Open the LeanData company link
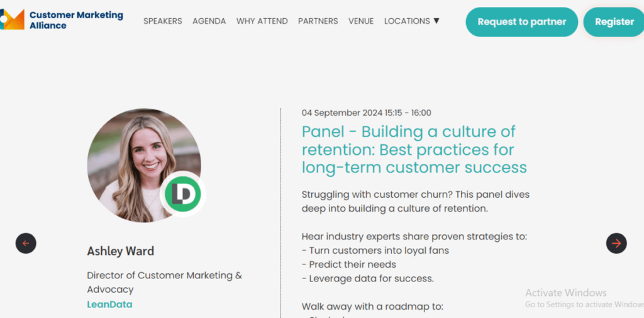Image resolution: width=644 pixels, height=318 pixels. click(109, 304)
